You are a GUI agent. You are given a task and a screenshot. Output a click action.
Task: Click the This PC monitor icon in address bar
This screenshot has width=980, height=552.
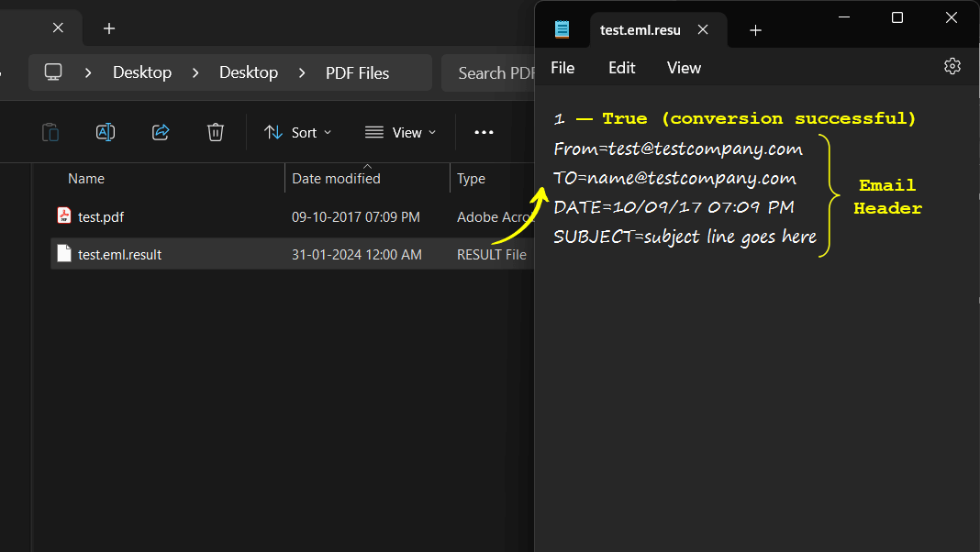coord(53,72)
